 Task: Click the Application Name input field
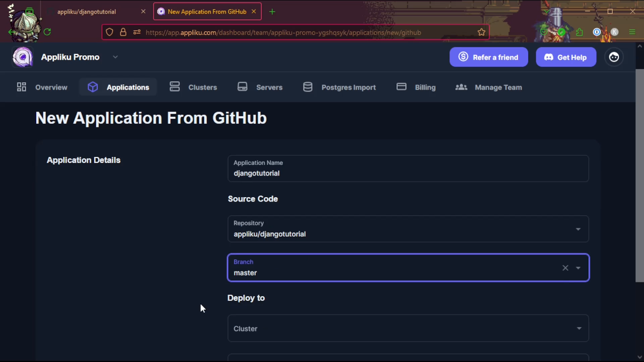point(408,173)
